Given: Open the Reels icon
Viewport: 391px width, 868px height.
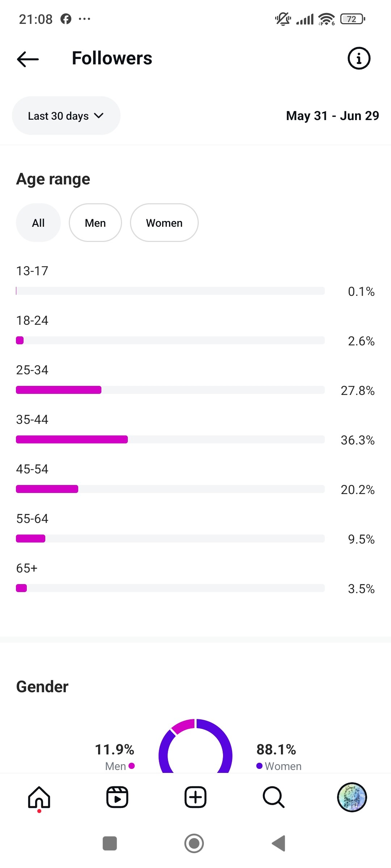Looking at the screenshot, I should pyautogui.click(x=117, y=797).
